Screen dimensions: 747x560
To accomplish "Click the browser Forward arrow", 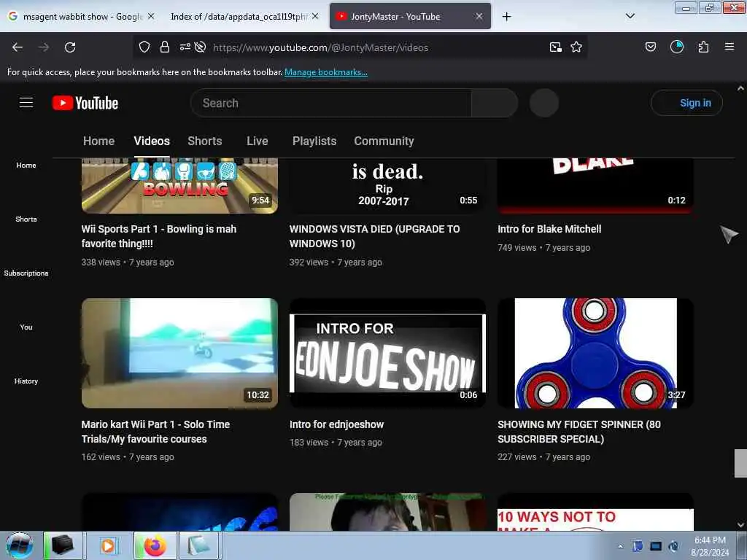I will coord(44,47).
